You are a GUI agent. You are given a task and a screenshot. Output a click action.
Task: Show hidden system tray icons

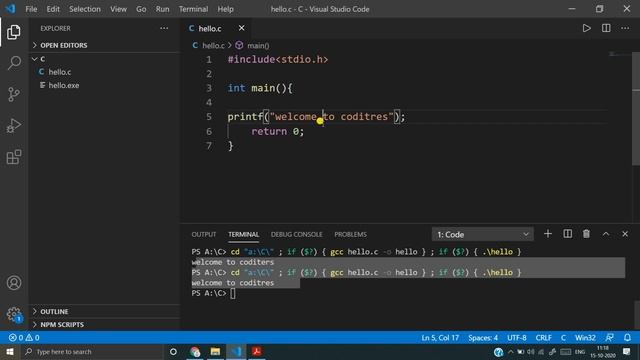pos(511,351)
